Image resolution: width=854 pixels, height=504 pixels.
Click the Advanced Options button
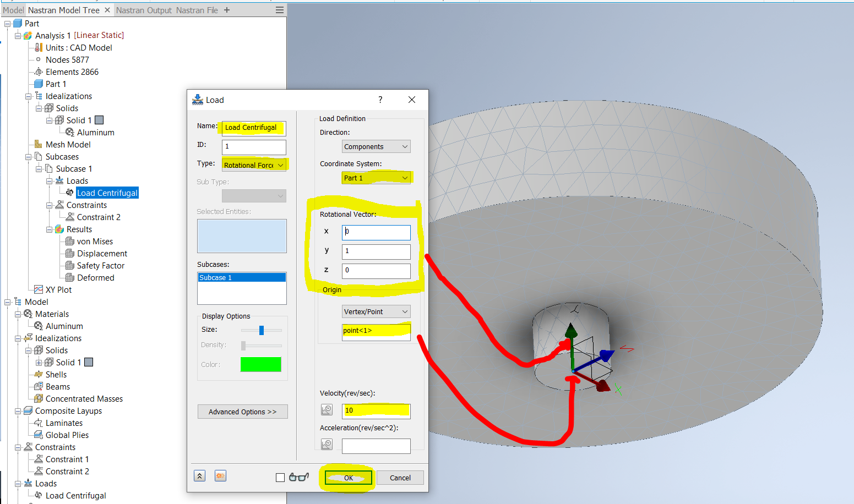tap(242, 411)
